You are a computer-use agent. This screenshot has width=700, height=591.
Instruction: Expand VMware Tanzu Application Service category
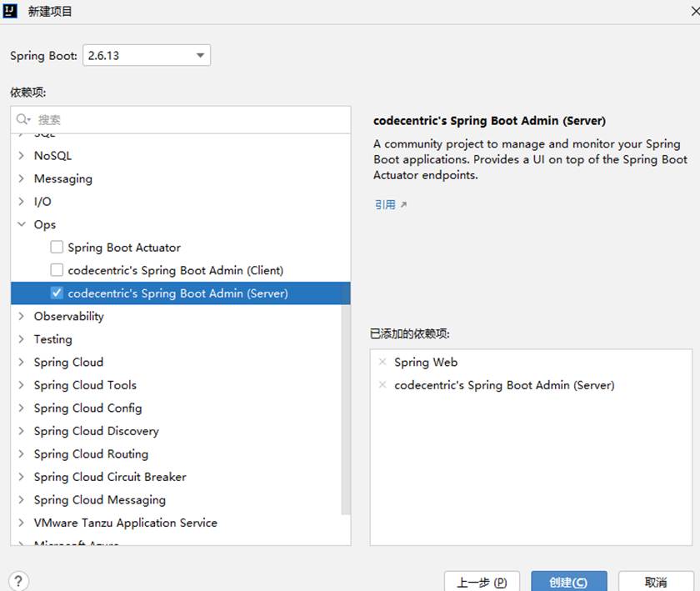coord(21,523)
